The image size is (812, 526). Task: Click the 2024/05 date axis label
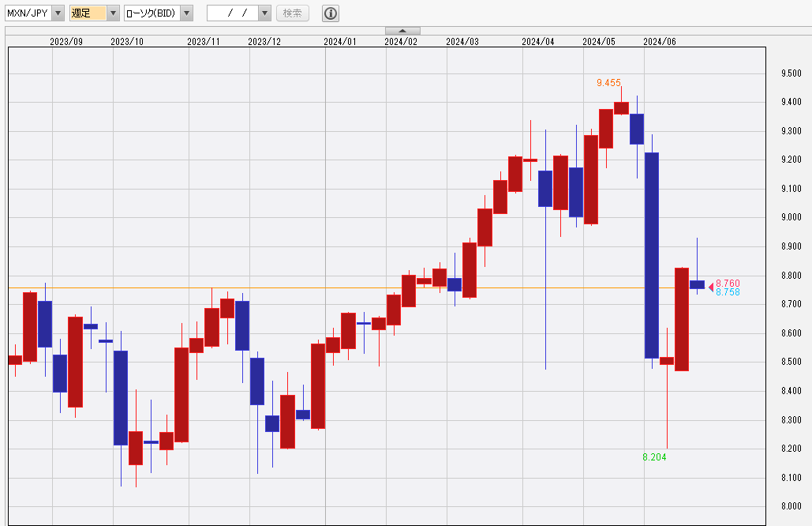[599, 41]
